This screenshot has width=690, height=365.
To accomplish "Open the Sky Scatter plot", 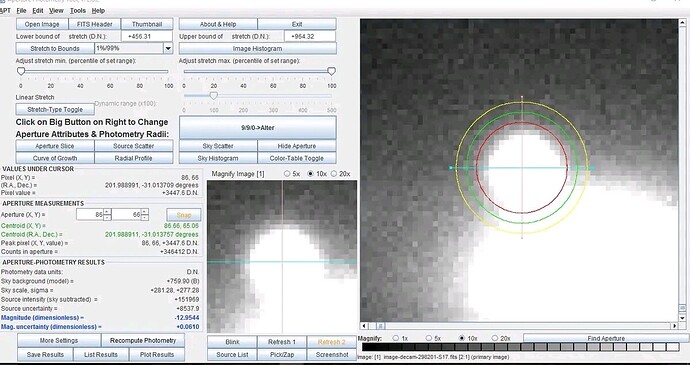I will 218,146.
